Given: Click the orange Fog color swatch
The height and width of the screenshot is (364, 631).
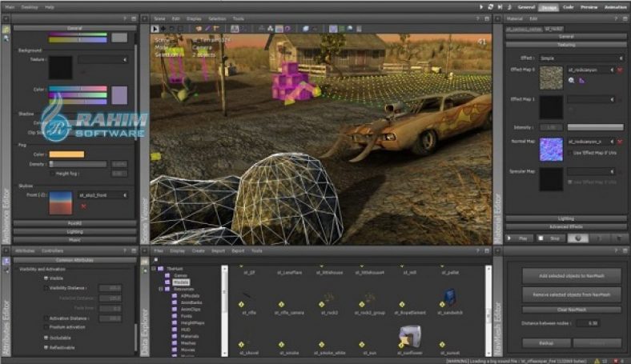Looking at the screenshot, I should click(66, 154).
